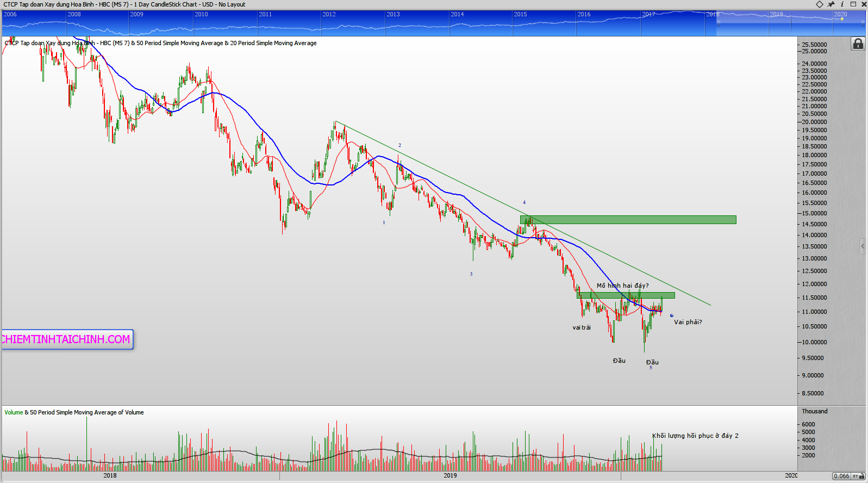
Task: Click the 0.066 zoom value field
Action: 841,476
